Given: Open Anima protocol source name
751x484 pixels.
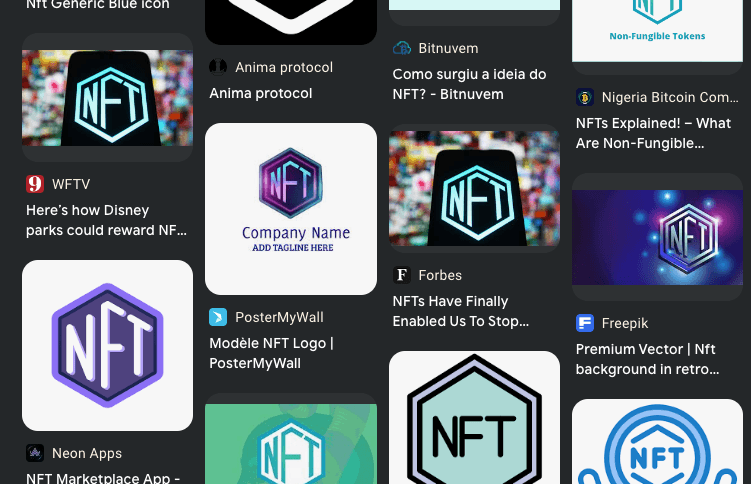Looking at the screenshot, I should [284, 67].
